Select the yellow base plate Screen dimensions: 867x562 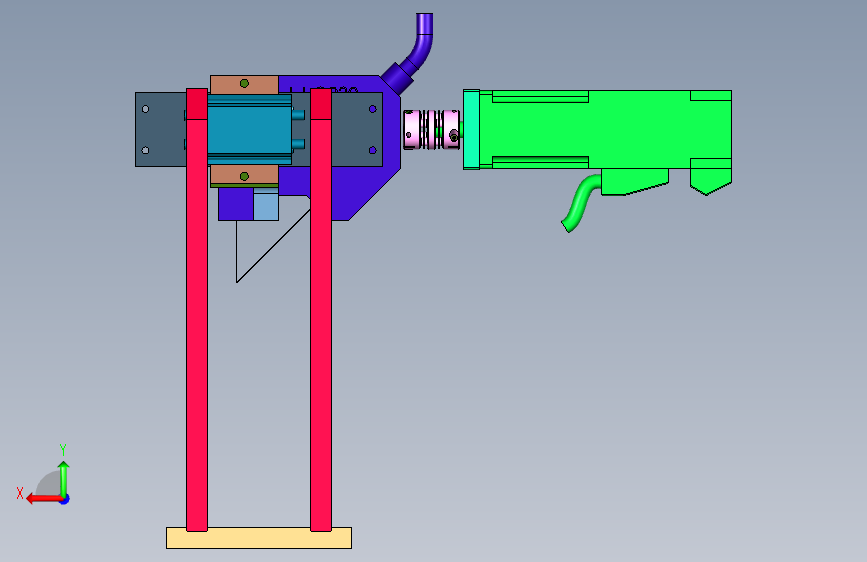click(x=259, y=538)
